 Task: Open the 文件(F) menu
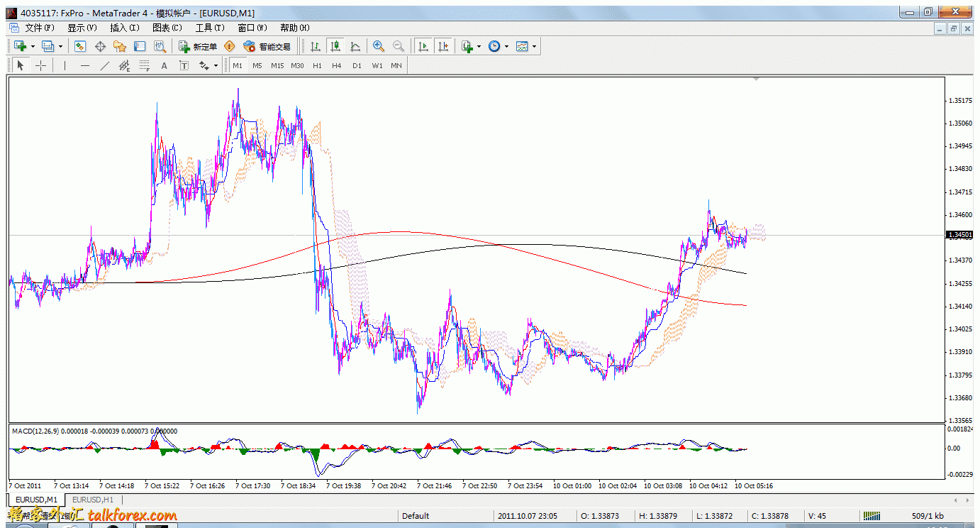[40, 28]
